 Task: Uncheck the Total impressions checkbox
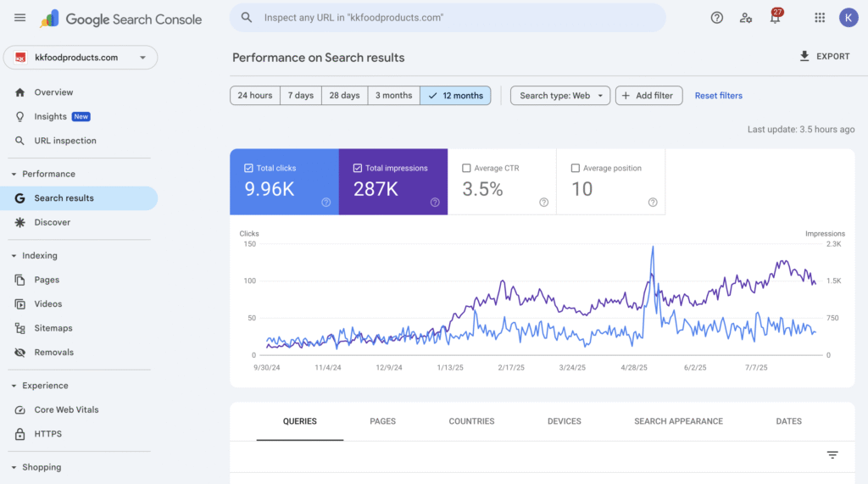pos(358,168)
